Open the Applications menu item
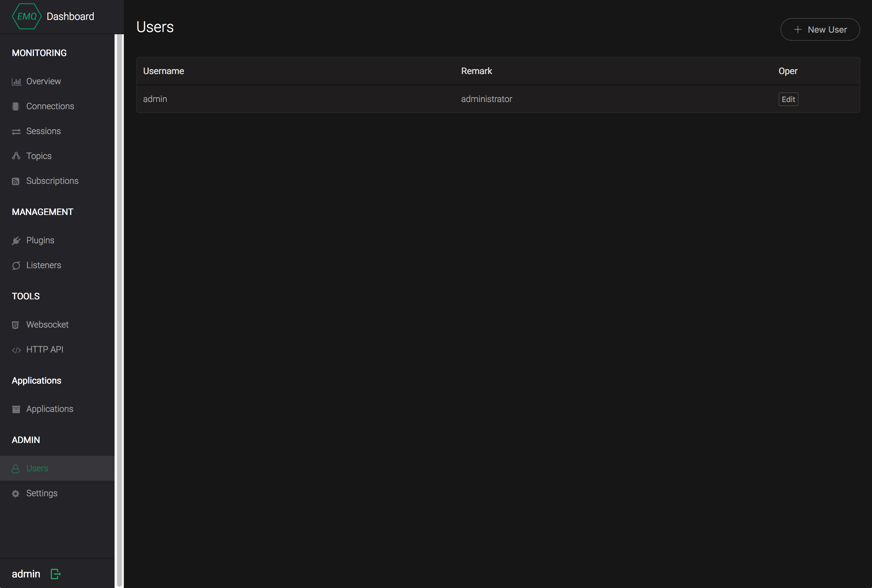Viewport: 872px width, 588px height. [49, 409]
